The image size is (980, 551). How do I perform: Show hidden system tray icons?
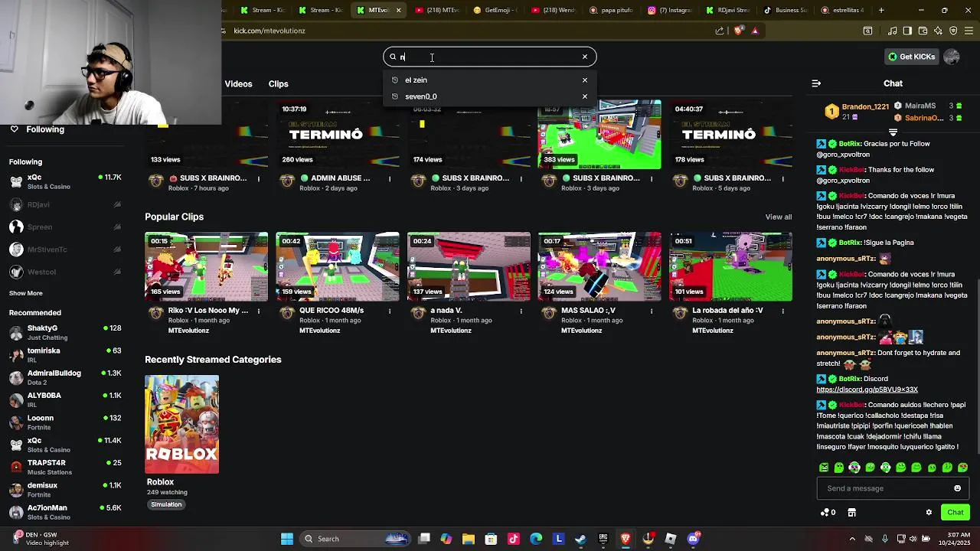pyautogui.click(x=852, y=539)
